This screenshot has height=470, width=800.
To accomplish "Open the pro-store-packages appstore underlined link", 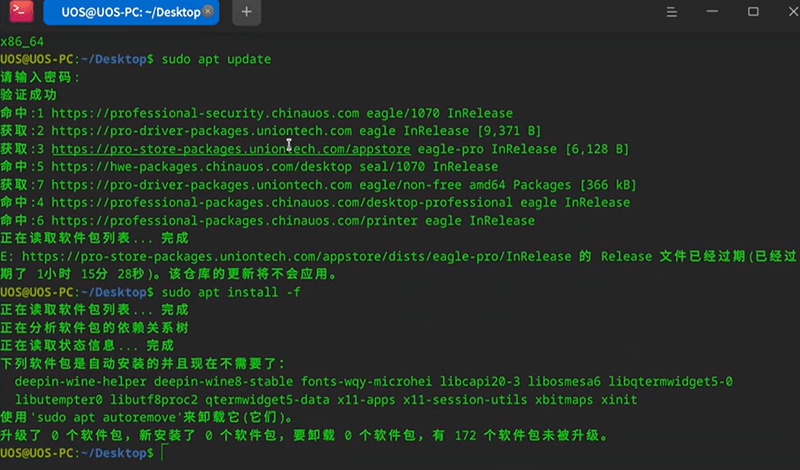I will point(231,149).
